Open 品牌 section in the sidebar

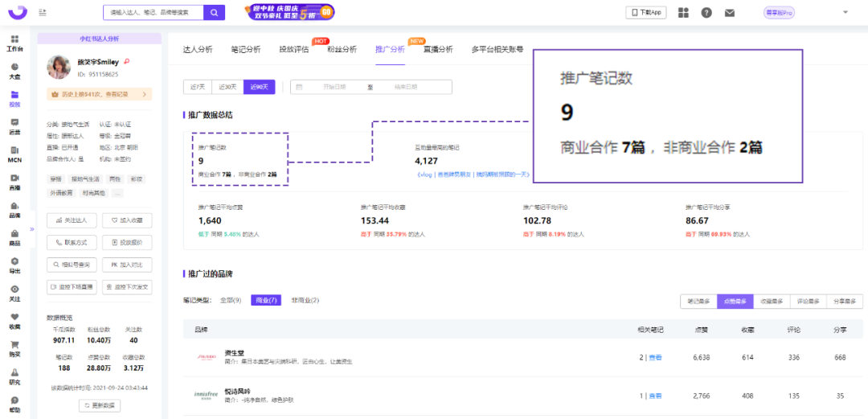[14, 210]
